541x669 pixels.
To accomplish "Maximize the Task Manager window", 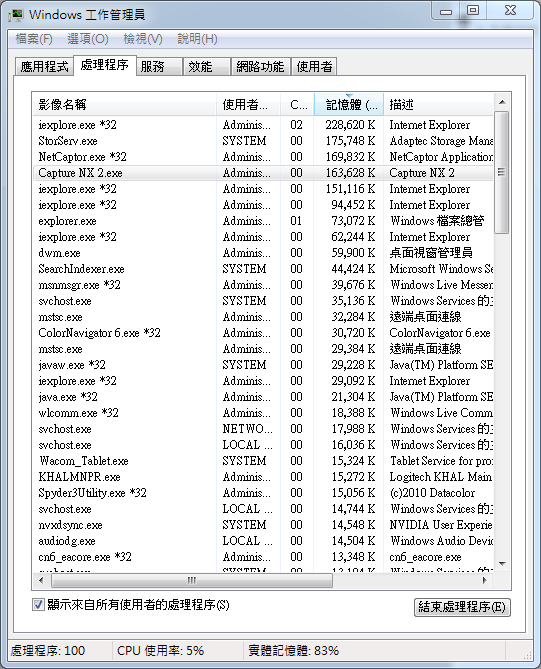I will 473,10.
